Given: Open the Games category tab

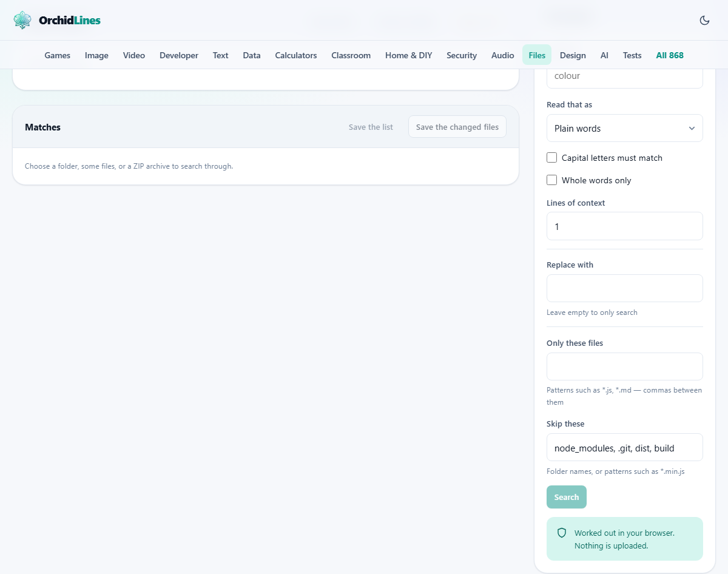Looking at the screenshot, I should (x=58, y=55).
